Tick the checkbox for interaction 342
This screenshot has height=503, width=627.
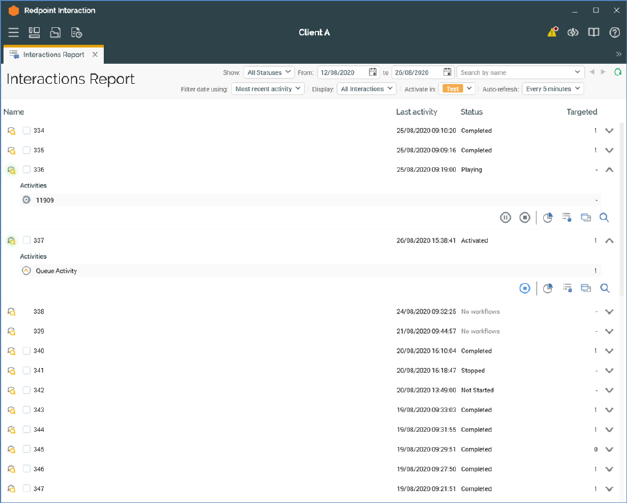coord(26,390)
